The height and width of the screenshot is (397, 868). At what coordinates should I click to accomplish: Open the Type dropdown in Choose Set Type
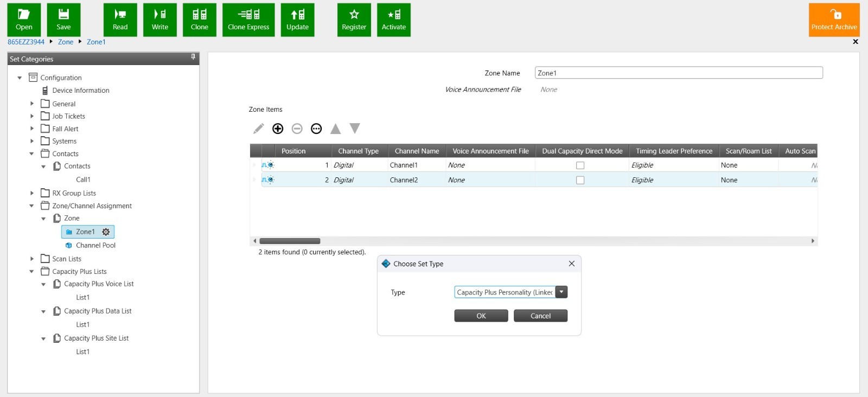tap(561, 292)
